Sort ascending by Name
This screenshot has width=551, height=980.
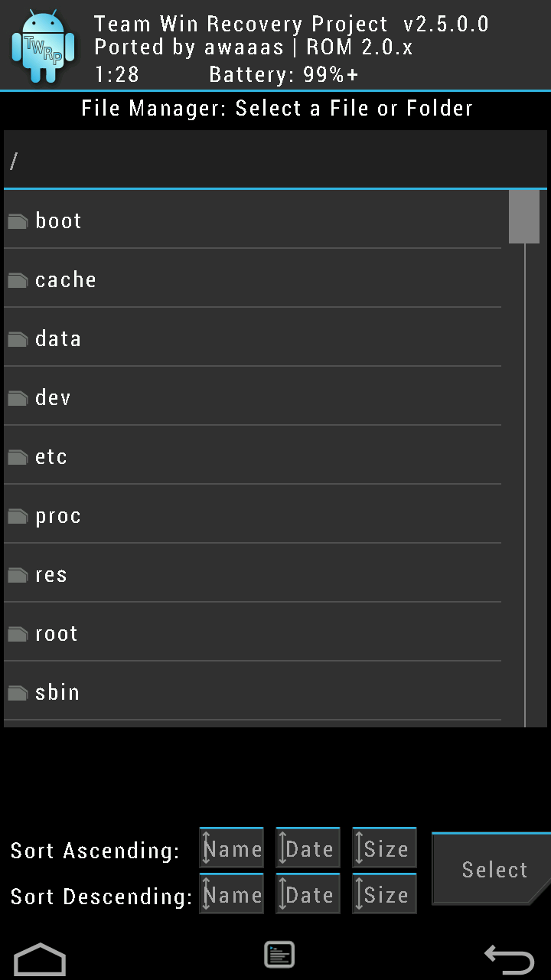point(232,849)
